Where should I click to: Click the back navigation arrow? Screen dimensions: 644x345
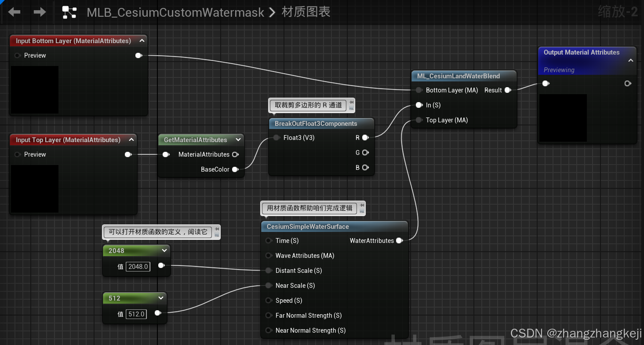(15, 12)
